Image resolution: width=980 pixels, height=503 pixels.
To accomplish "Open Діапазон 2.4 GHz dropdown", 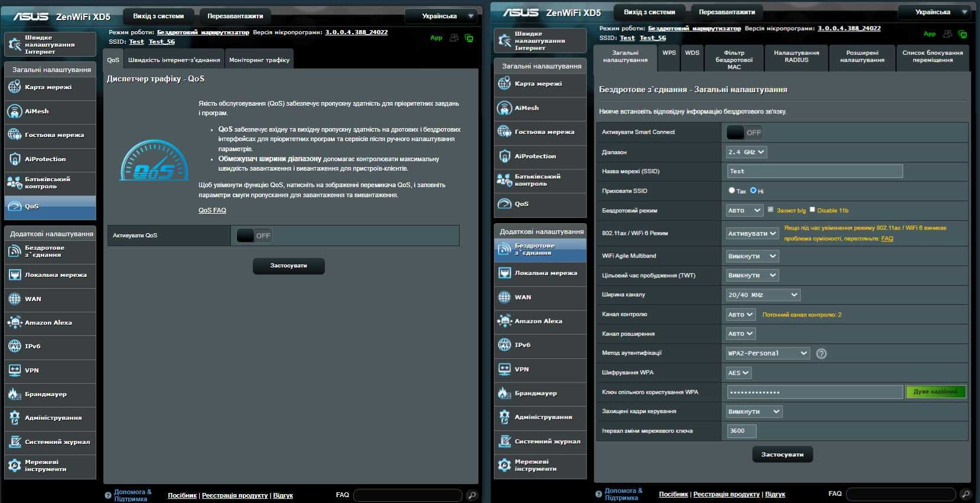I will coord(746,152).
